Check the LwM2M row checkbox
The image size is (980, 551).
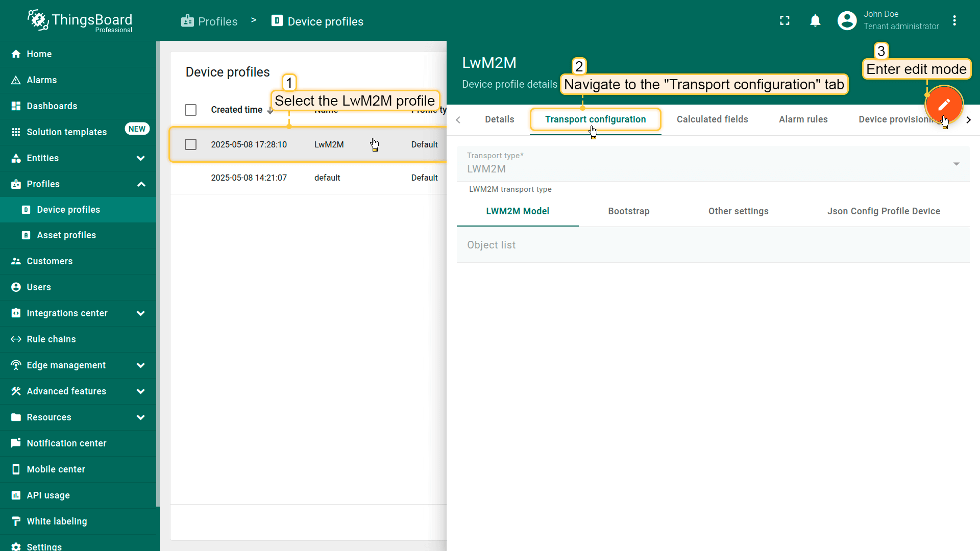pyautogui.click(x=190, y=144)
